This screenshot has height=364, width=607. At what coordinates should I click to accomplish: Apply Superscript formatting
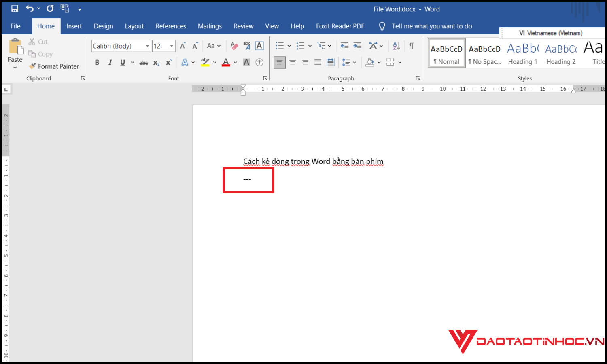[169, 62]
